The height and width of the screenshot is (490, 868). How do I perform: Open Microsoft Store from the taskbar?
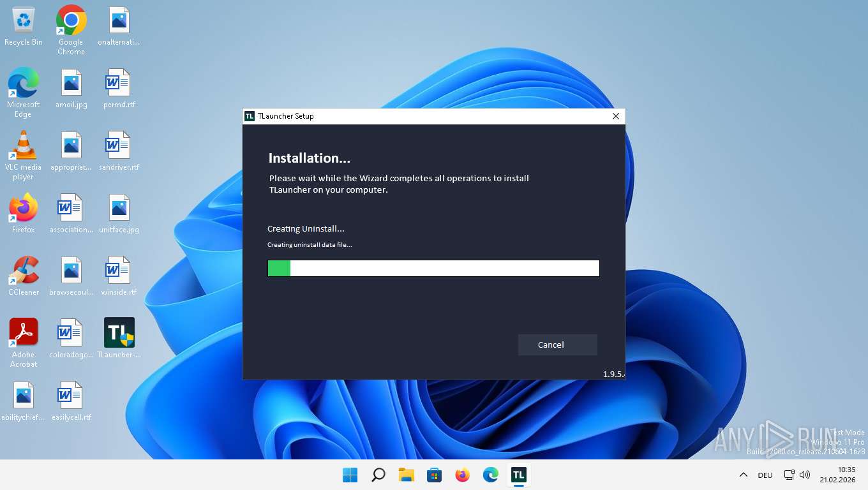tap(434, 475)
